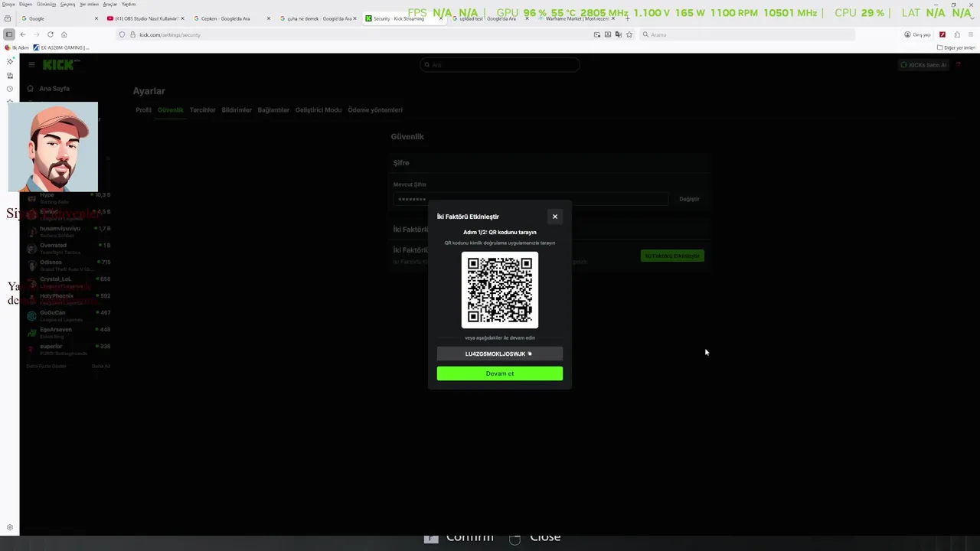Toggle the Firefox sidebar button
This screenshot has height=551, width=980.
click(x=8, y=34)
